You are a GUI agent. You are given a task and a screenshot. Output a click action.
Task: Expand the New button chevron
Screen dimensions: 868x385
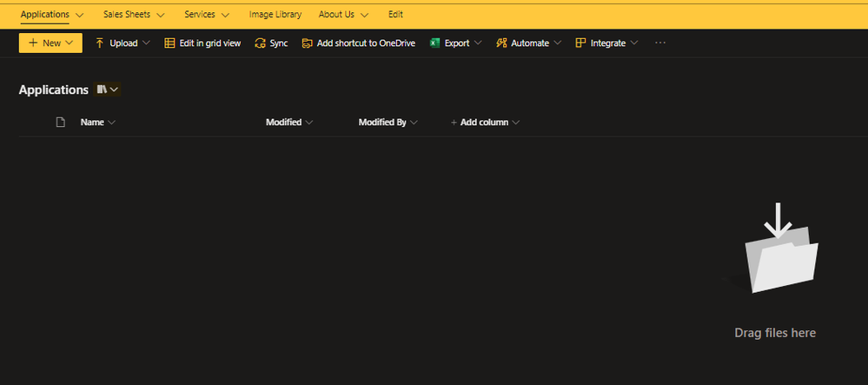[x=70, y=43]
